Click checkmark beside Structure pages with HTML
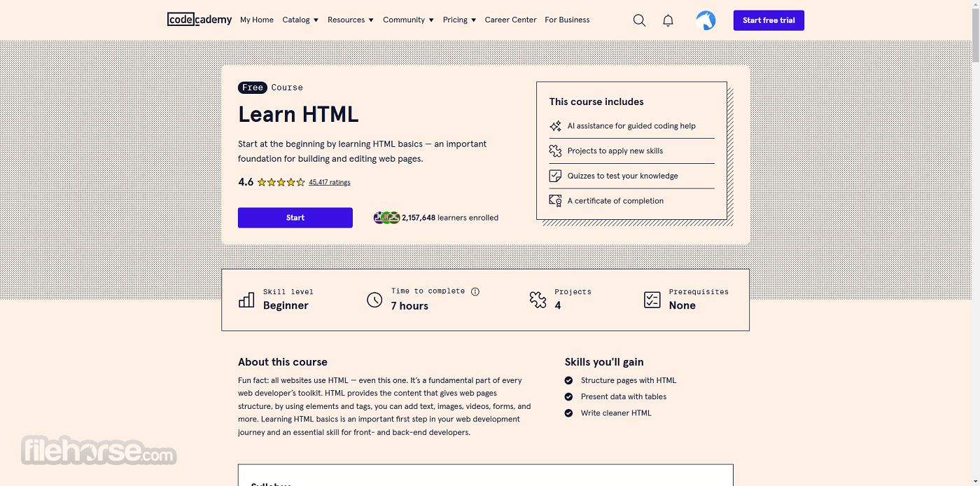The image size is (980, 486). (568, 380)
